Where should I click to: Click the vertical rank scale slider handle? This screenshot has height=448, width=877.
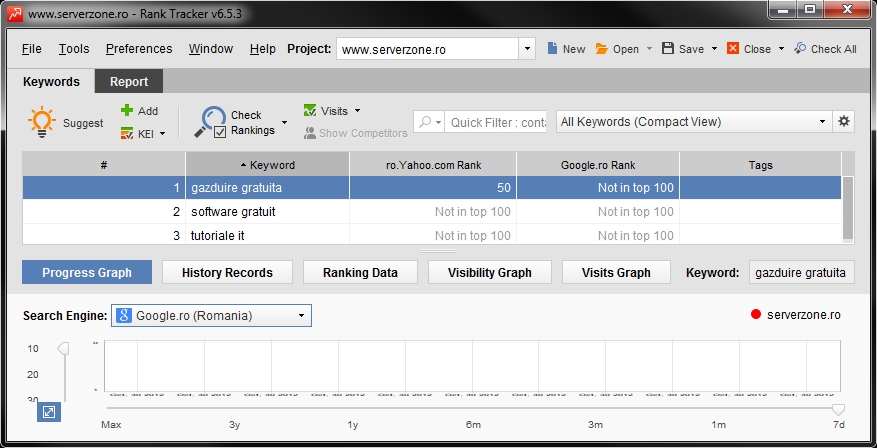pyautogui.click(x=63, y=348)
